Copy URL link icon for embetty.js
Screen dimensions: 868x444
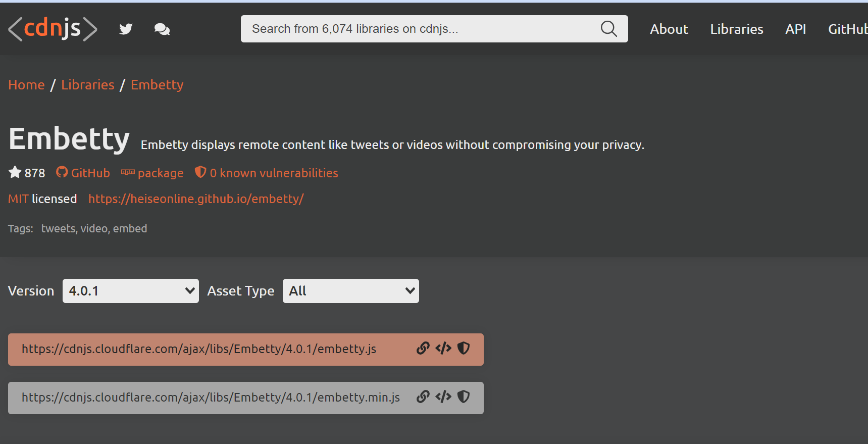coord(423,349)
